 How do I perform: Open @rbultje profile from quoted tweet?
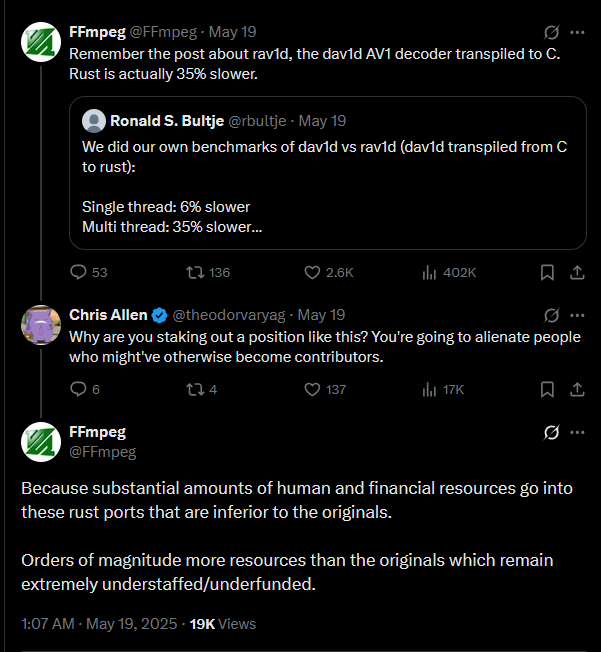click(257, 121)
